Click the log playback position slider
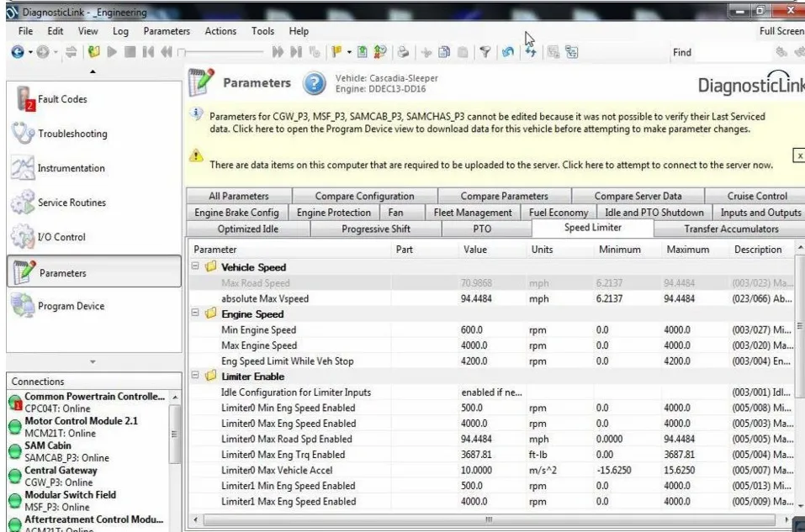Viewport: 805px width, 532px height. [x=220, y=52]
